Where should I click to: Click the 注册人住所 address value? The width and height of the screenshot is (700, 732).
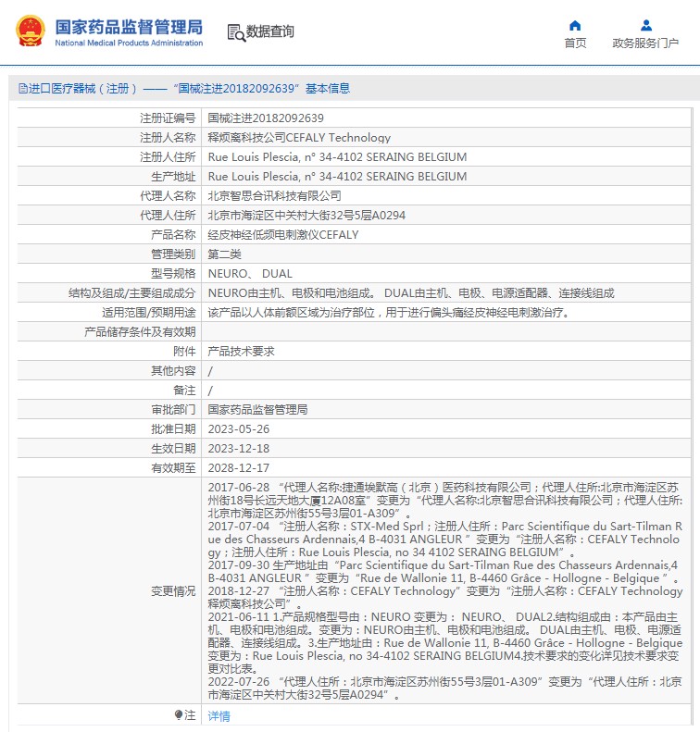point(337,157)
